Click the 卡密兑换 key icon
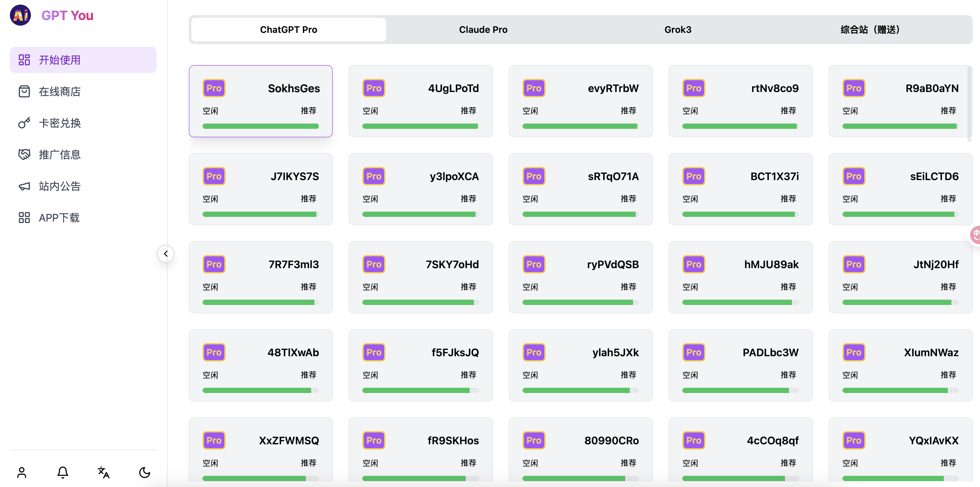The height and width of the screenshot is (487, 980). pos(24,123)
